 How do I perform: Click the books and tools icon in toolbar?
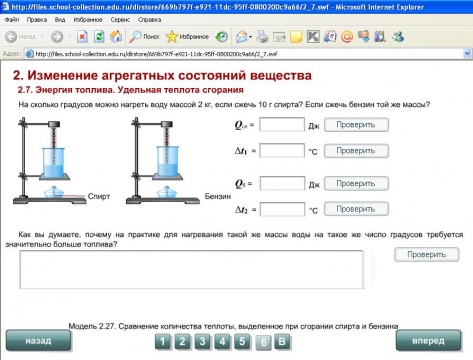[x=380, y=36]
